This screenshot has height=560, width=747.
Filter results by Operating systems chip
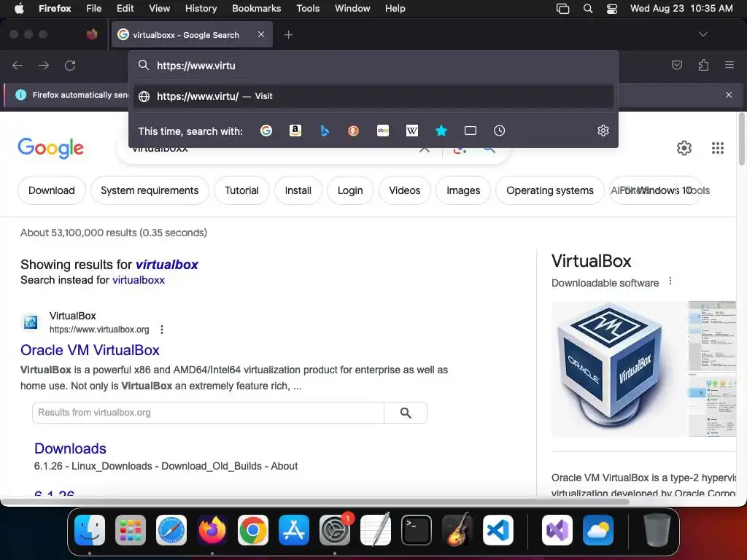(550, 190)
